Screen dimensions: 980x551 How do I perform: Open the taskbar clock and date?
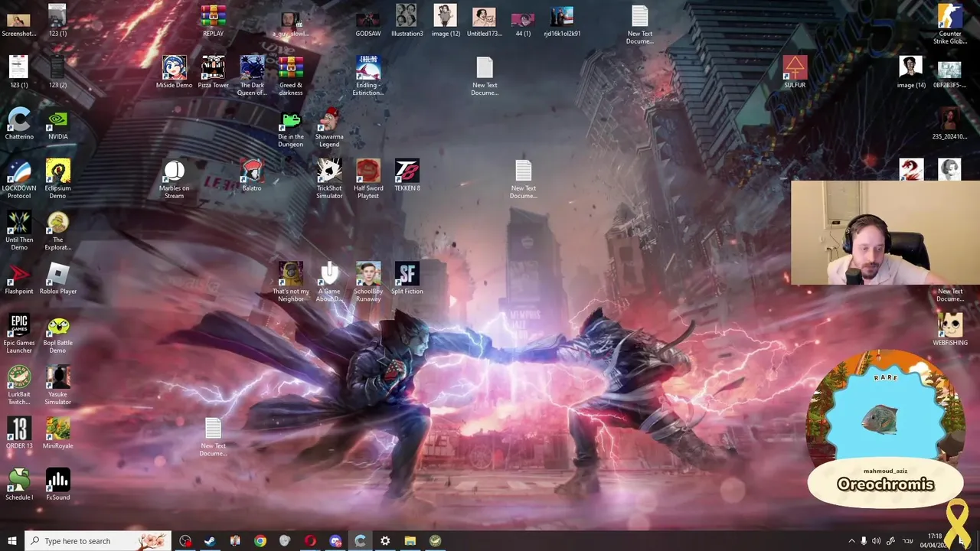click(x=935, y=541)
